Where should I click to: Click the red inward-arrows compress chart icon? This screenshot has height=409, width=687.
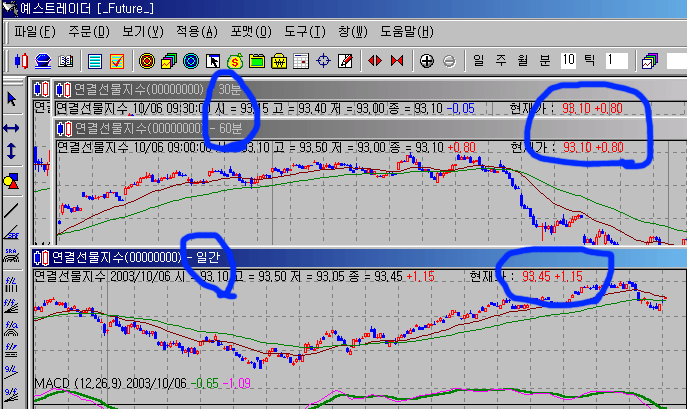[x=375, y=61]
